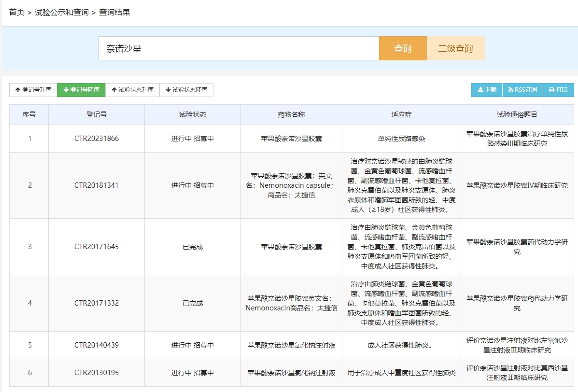578x392 pixels.
Task: Click 进行中 招募中 status for CTR20130195
Action: 192,373
